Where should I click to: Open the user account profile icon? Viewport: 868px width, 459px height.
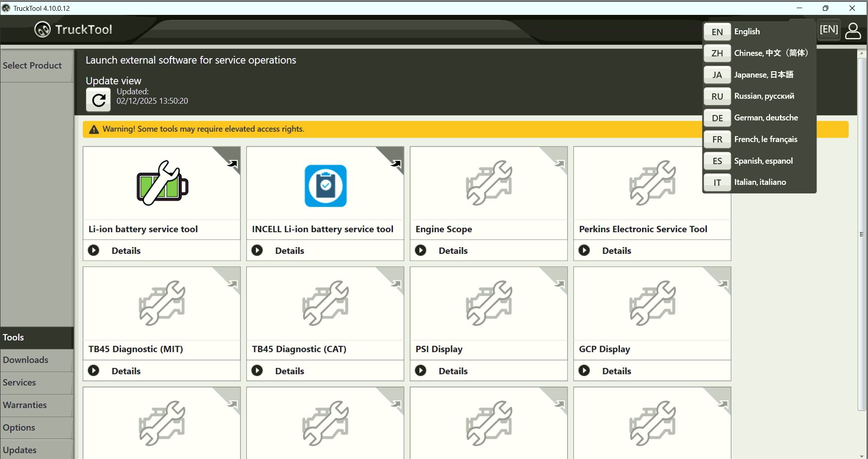[x=853, y=31]
